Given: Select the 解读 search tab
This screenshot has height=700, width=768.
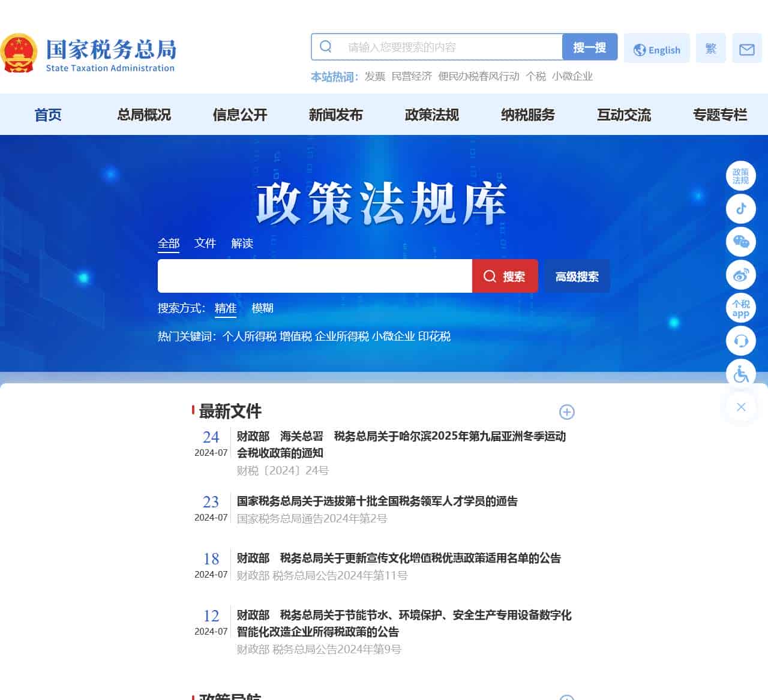Looking at the screenshot, I should [242, 243].
